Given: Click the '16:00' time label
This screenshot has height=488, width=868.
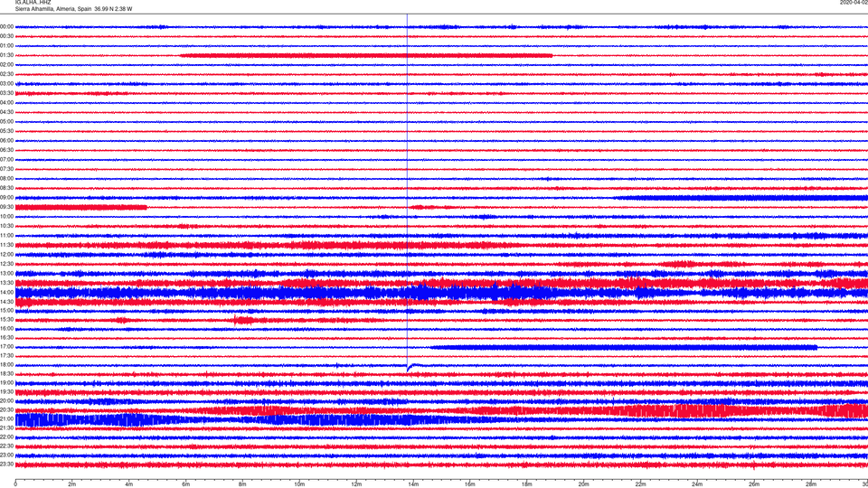Looking at the screenshot, I should coord(6,329).
